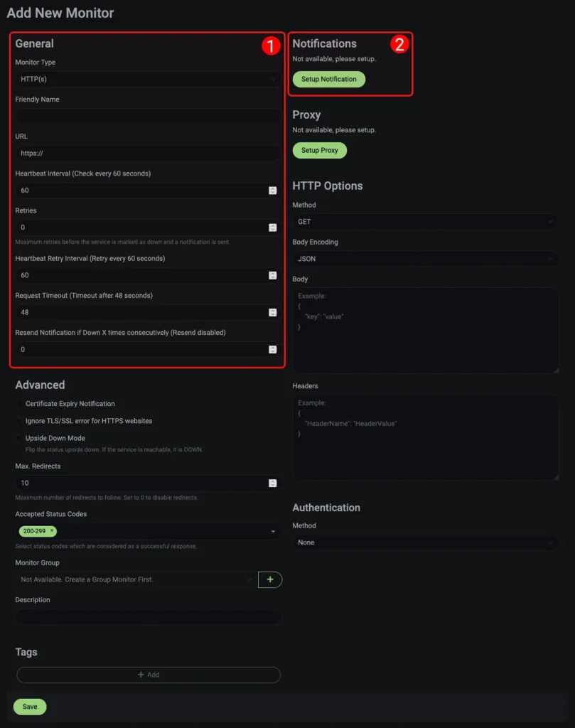Click the URL input field

147,153
